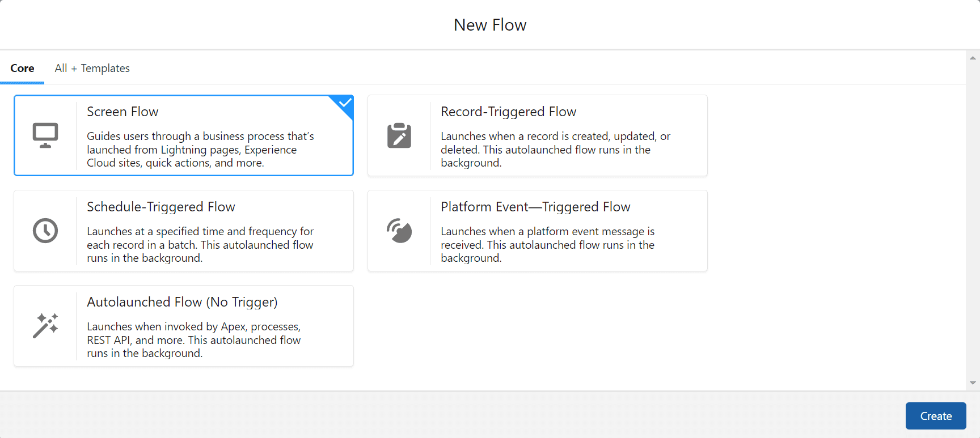Click the Platform Event flow description text
This screenshot has height=438, width=980.
(x=547, y=245)
